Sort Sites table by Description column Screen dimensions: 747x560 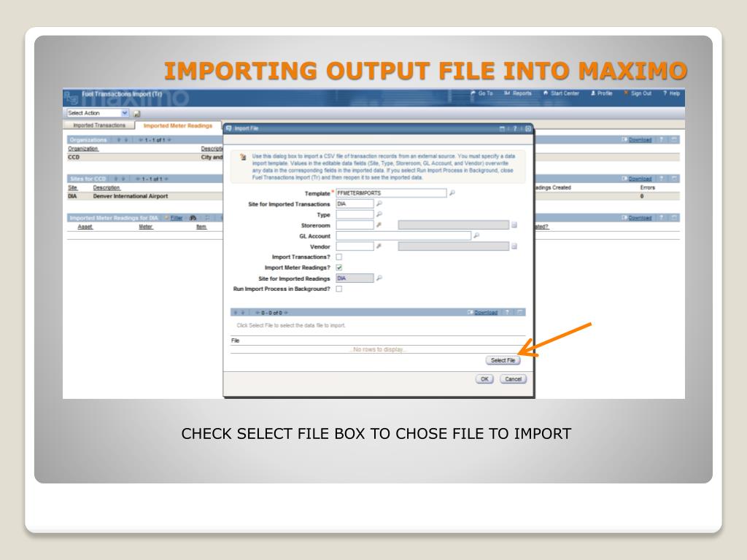107,187
